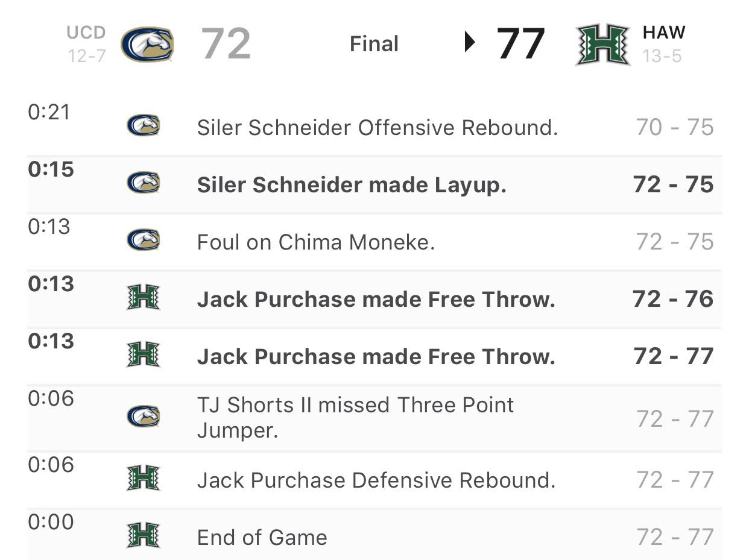Tap the HAW team abbreviation
749x560 pixels.
pos(664,33)
